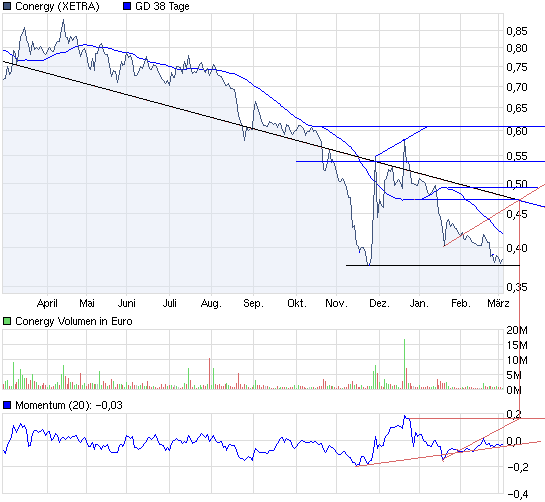
Task: Click the 20M volume axis value
Action: tap(517, 330)
